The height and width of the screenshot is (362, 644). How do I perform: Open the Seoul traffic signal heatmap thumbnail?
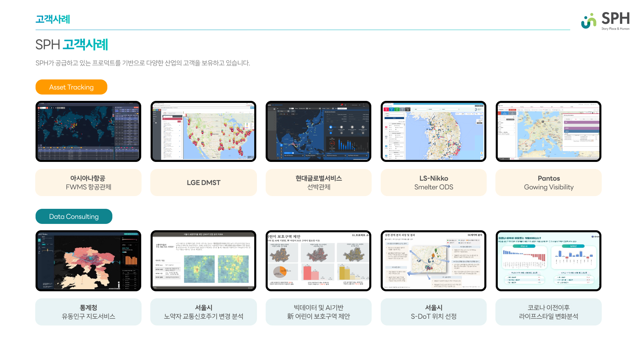coord(203,261)
